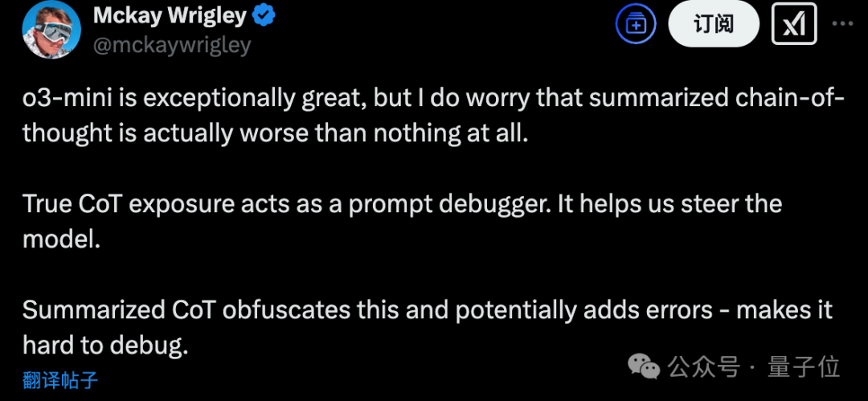Viewport: 868px width, 401px height.
Task: Click the 公众号 watermark label
Action: point(703,366)
